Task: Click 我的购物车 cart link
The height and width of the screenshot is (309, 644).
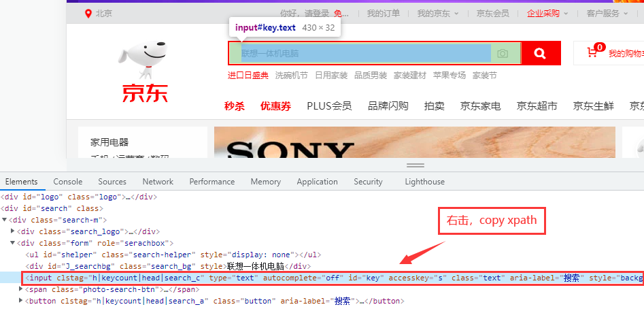Action: coord(626,53)
